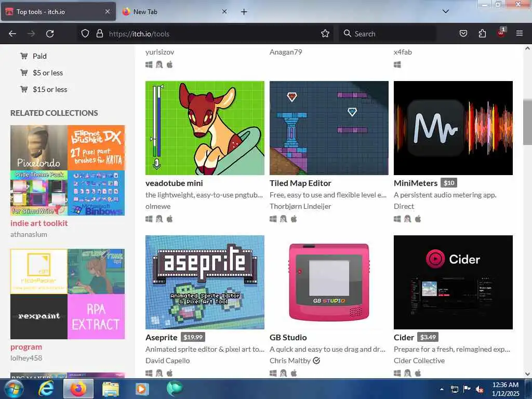532x399 pixels.
Task: Click Windows icon under veadotube mini
Action: tap(149, 219)
